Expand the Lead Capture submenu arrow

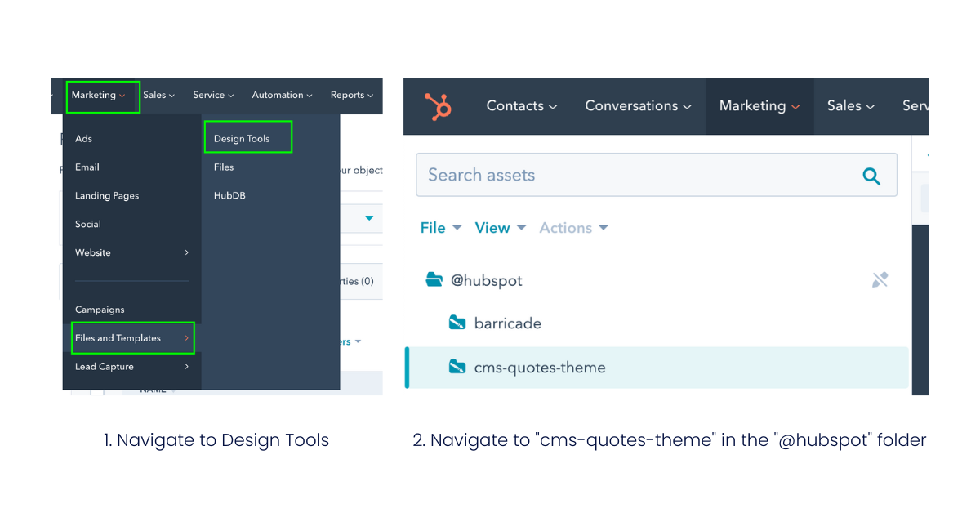(186, 367)
